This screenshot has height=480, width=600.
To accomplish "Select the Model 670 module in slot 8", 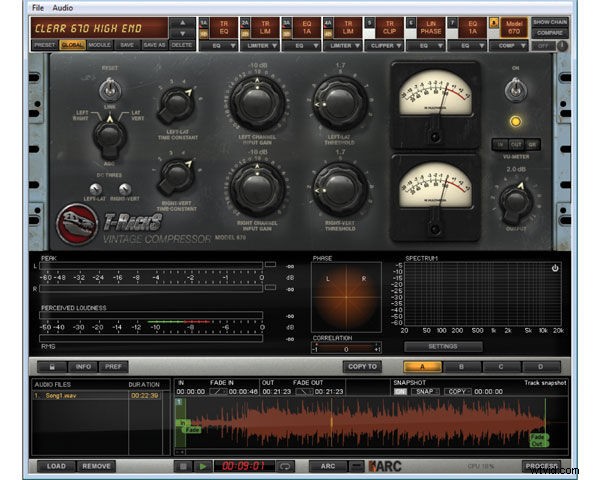I will [514, 28].
